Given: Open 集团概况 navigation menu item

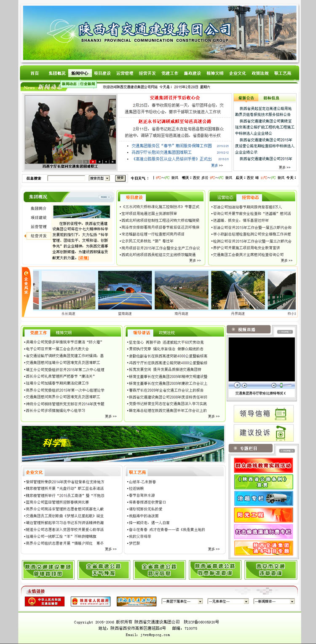Looking at the screenshot, I should (x=57, y=73).
